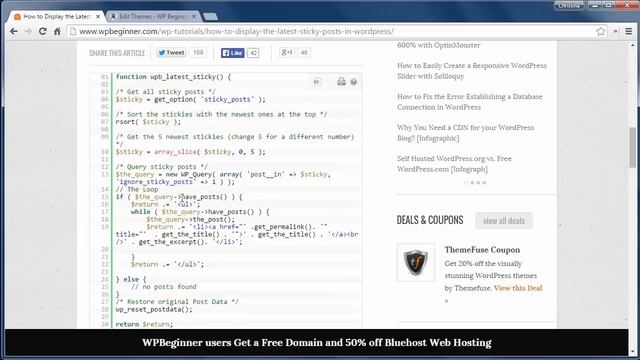Click the tweet count 168
Viewport: 640px width, 360px height.
click(x=198, y=53)
